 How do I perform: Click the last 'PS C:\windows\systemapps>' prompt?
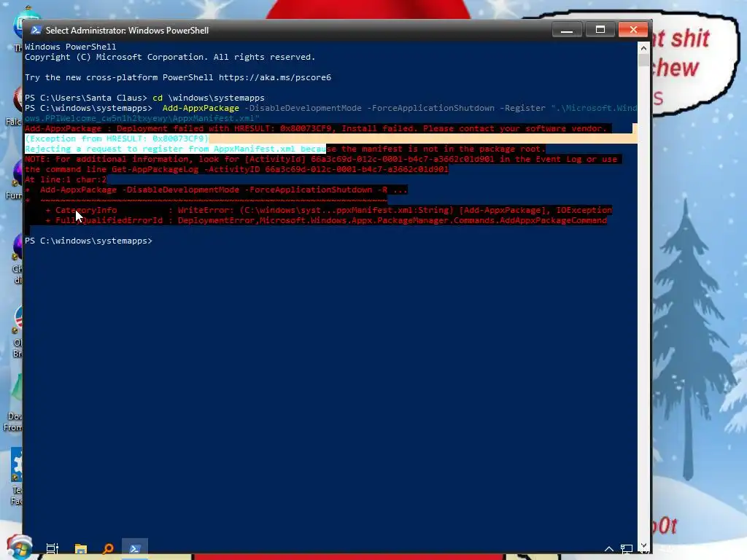tap(88, 241)
